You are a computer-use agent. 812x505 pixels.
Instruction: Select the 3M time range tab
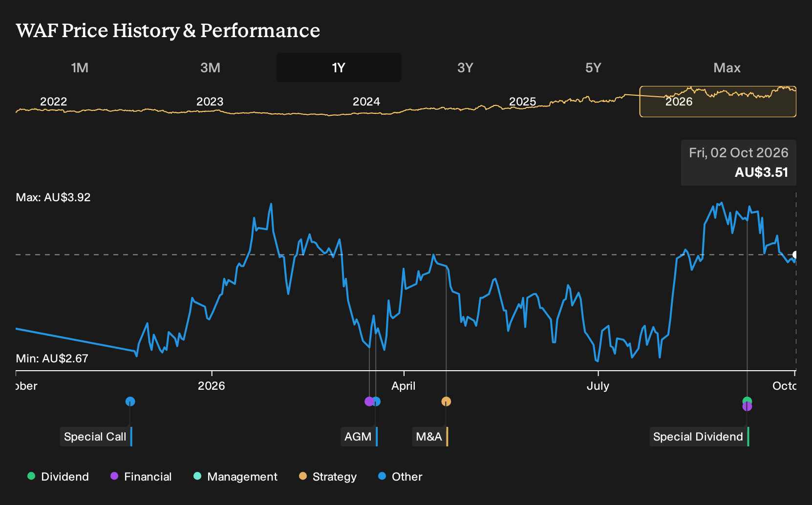pyautogui.click(x=210, y=67)
